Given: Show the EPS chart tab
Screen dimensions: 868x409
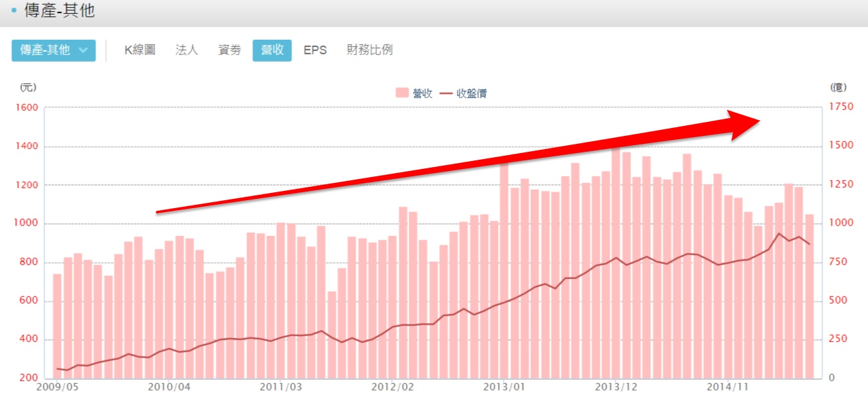Looking at the screenshot, I should (315, 50).
